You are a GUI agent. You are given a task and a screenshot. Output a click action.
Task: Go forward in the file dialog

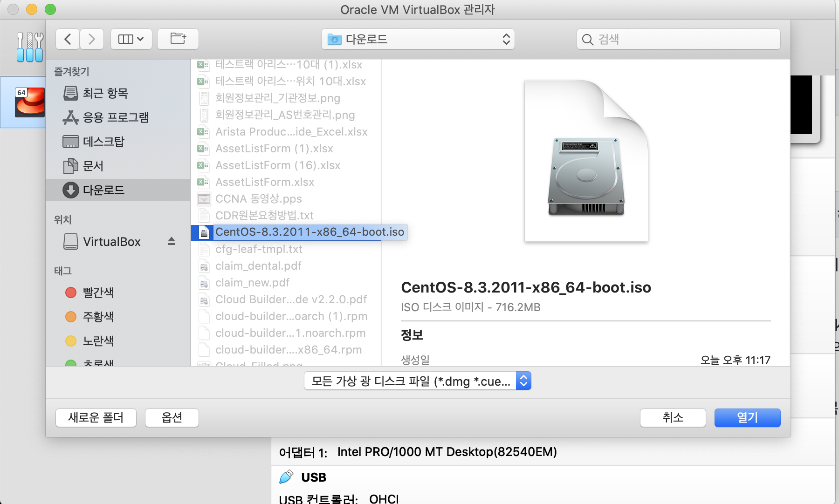click(x=92, y=39)
